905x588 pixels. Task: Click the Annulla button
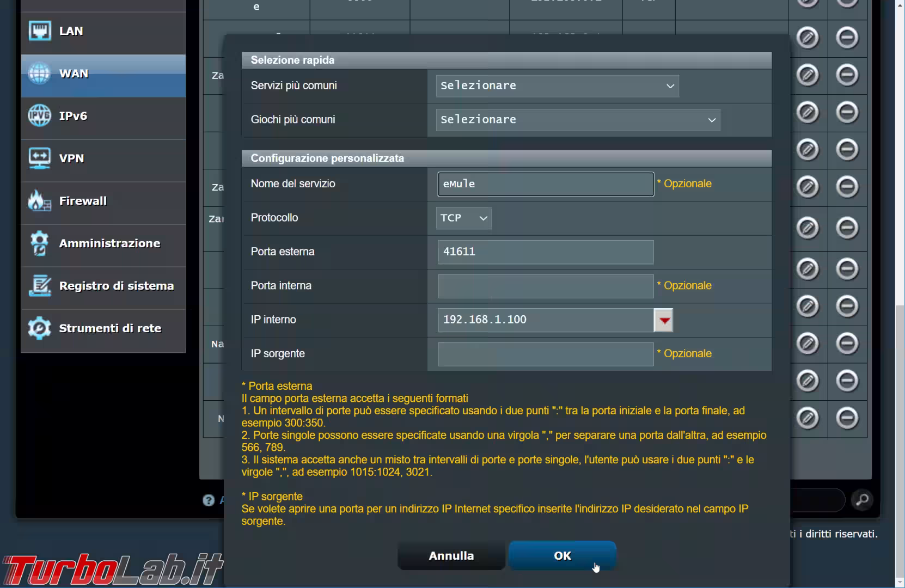tap(451, 556)
